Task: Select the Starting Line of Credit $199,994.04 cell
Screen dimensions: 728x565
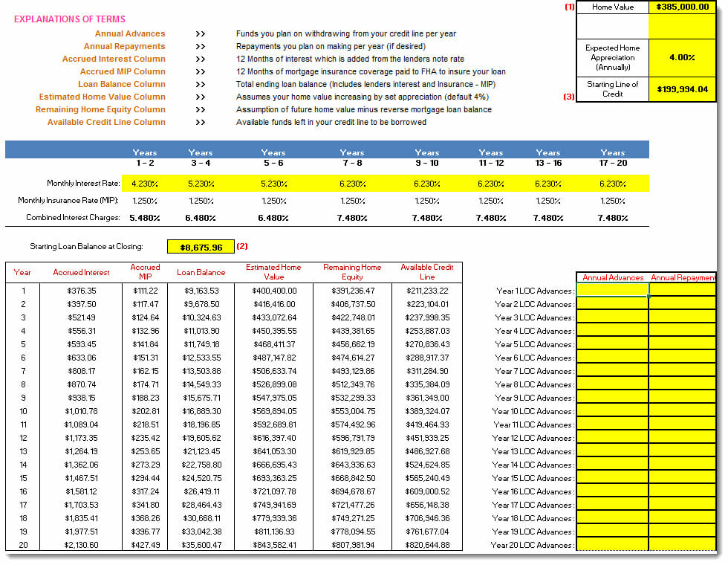Action: [682, 89]
